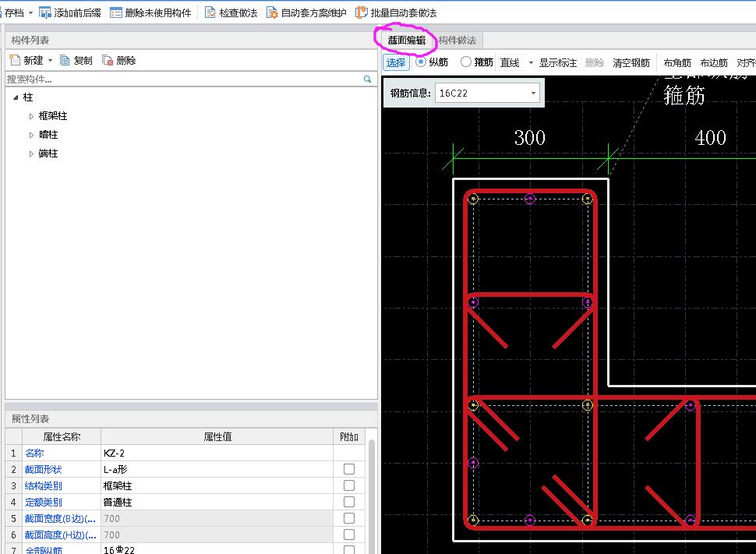756x554 pixels.
Task: Click the 批量自动套做法 icon
Action: coord(362,12)
